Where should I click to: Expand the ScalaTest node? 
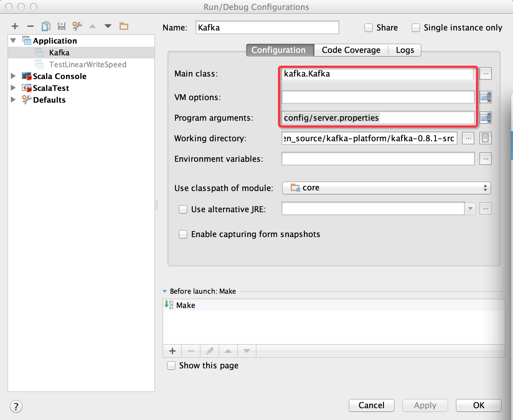pos(13,88)
